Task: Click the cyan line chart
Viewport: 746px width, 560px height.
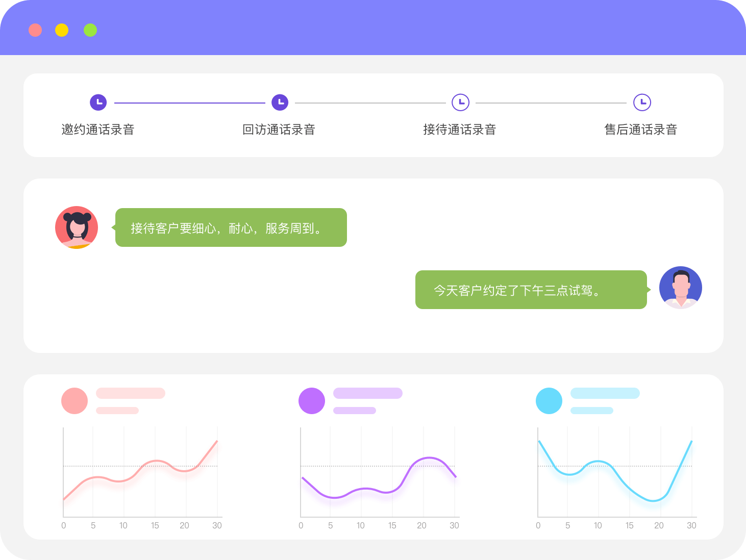Action: click(x=616, y=478)
